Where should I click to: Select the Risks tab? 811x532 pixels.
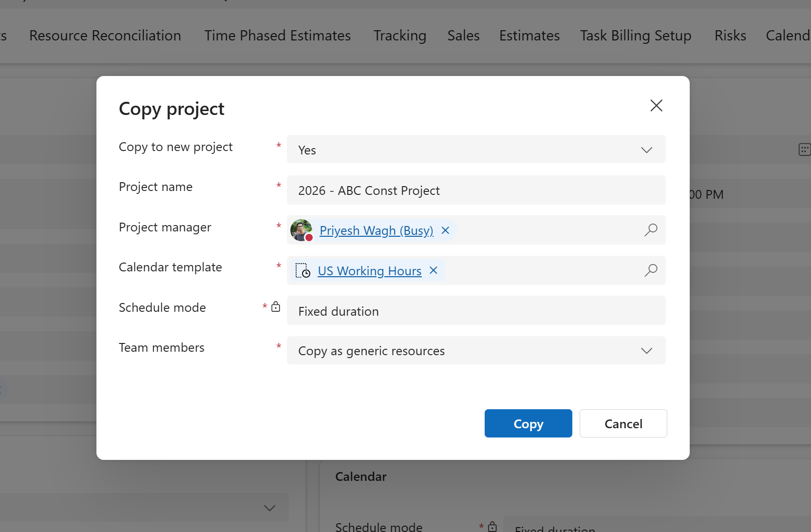click(730, 35)
